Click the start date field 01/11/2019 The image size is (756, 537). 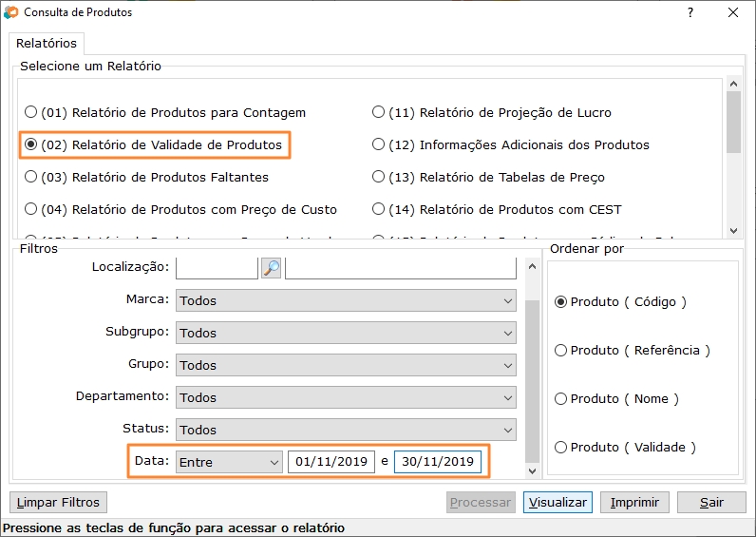[331, 462]
